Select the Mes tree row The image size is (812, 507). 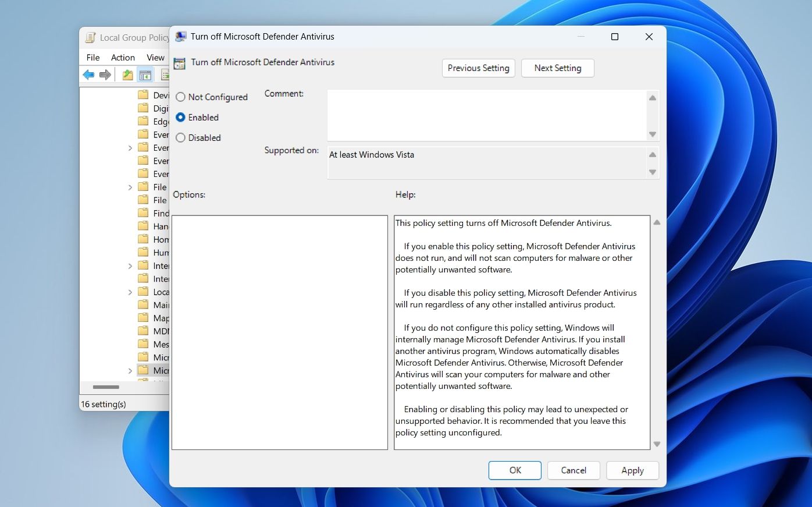click(x=153, y=344)
